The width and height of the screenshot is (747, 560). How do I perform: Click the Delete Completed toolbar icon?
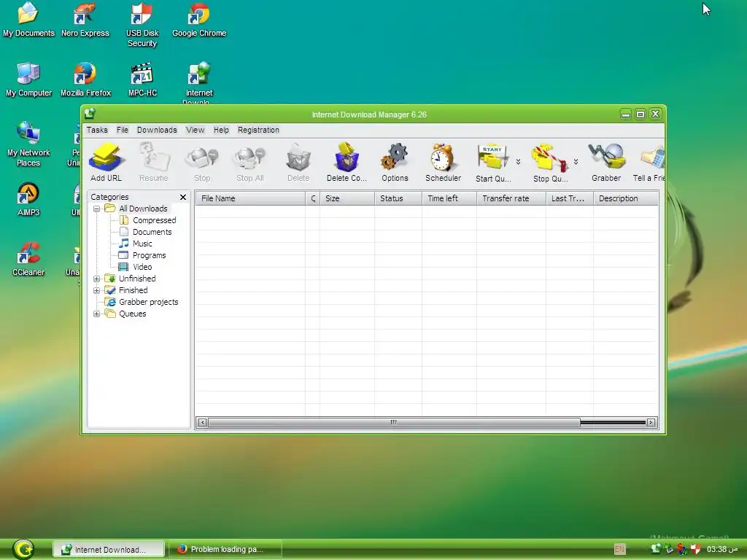pyautogui.click(x=347, y=162)
